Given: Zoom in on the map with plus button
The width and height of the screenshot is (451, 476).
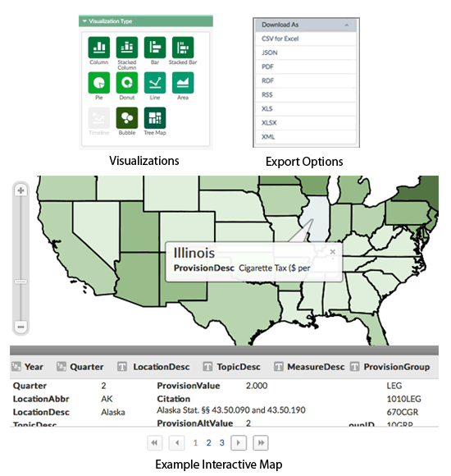Looking at the screenshot, I should point(21,190).
